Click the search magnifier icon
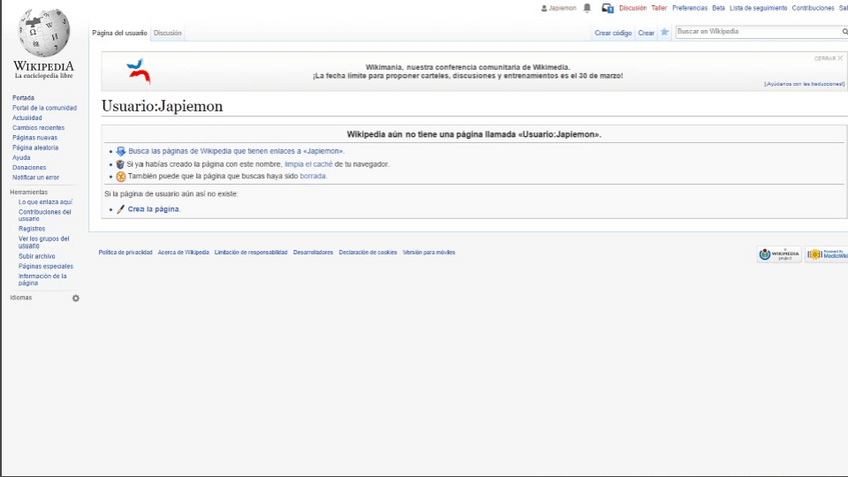 (x=844, y=32)
